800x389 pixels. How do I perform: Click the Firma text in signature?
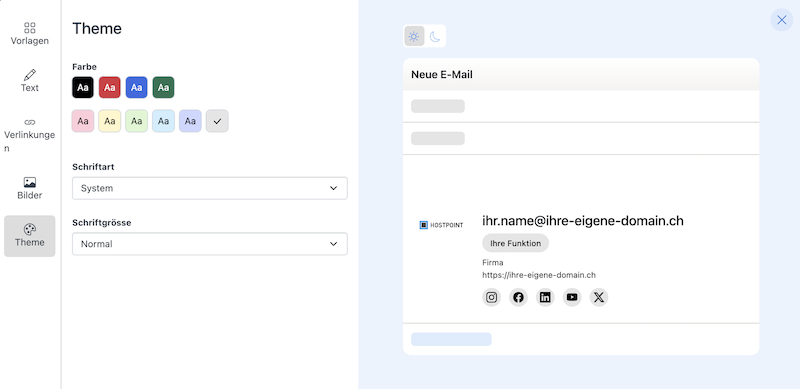493,263
